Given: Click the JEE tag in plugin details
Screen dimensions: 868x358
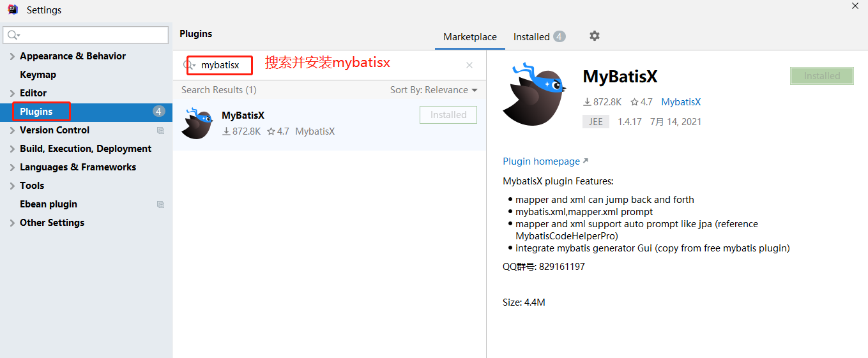Looking at the screenshot, I should [x=596, y=122].
